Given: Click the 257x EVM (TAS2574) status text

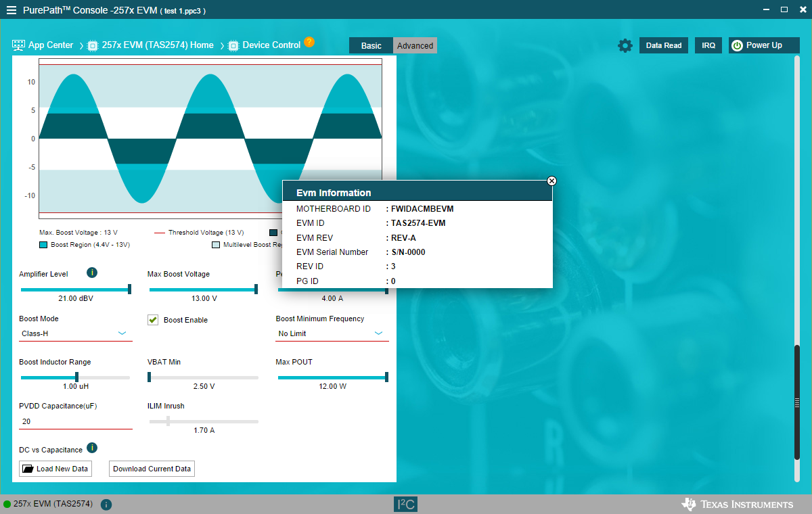Looking at the screenshot, I should click(53, 505).
